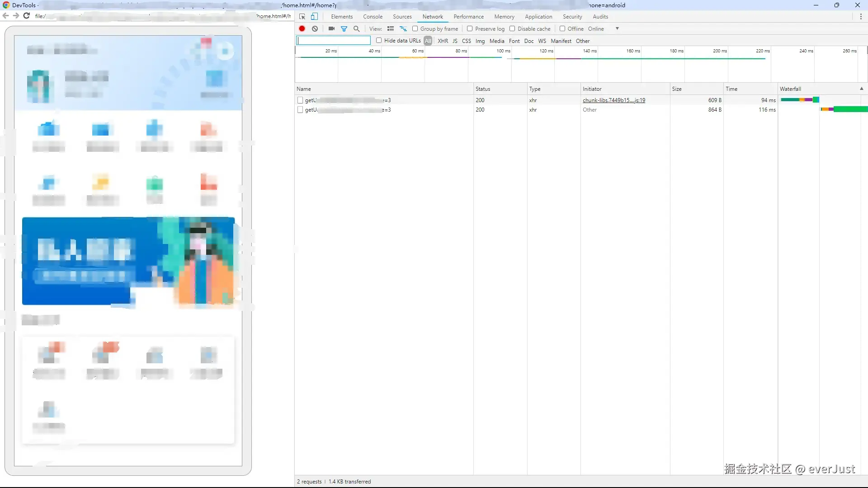The width and height of the screenshot is (868, 488).
Task: Open the chunk-libs initiator link
Action: coord(613,100)
